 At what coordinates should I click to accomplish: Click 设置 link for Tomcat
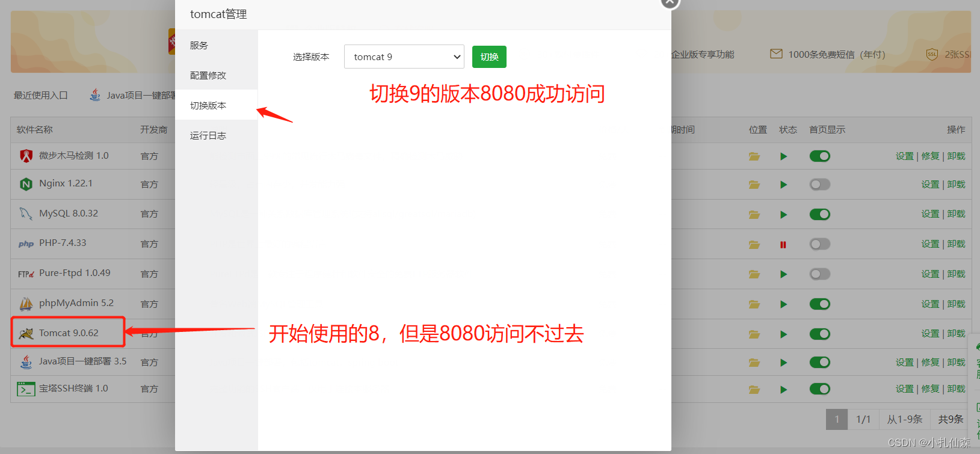point(930,334)
